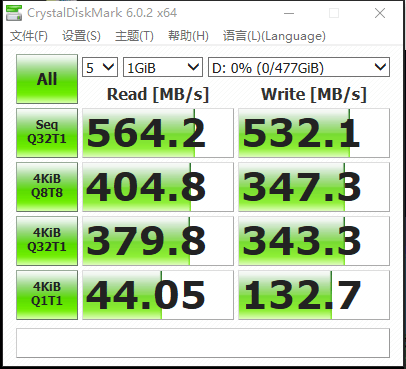Click the 4KiB Q8T8 read value 404.8
The width and height of the screenshot is (406, 369).
[158, 187]
